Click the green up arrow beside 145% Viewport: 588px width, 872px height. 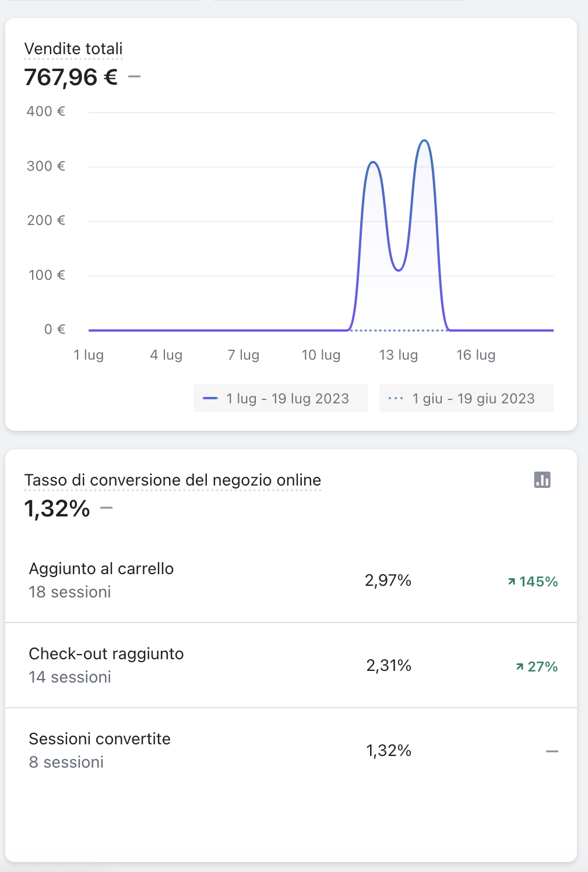tap(512, 582)
